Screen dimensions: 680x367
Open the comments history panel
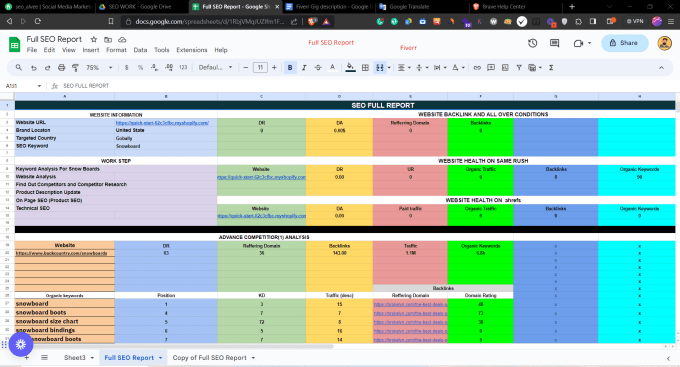pos(554,43)
